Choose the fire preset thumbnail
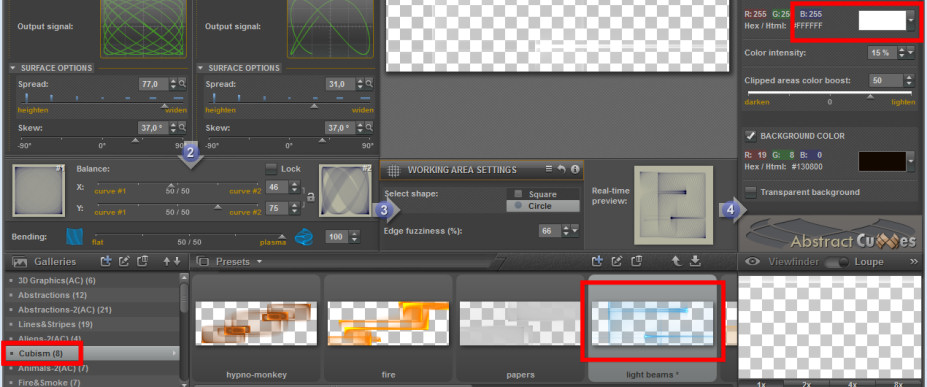The image size is (927, 387). tap(388, 323)
